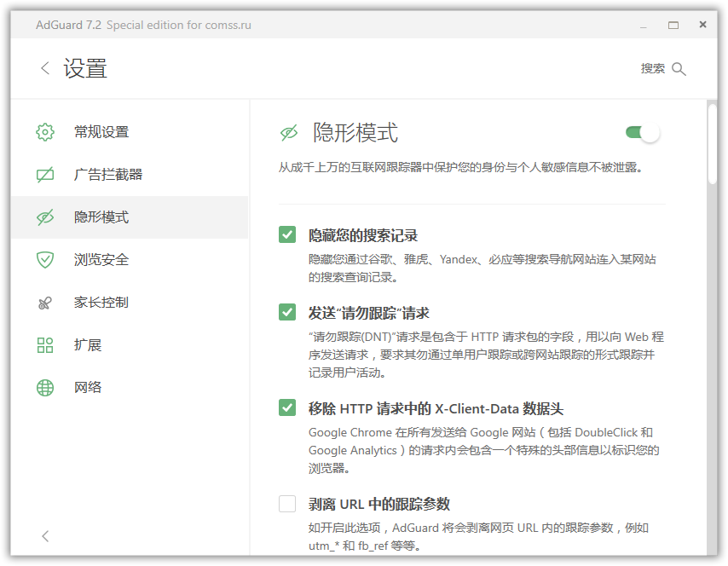The height and width of the screenshot is (566, 728).
Task: Collapse sidebar with bottom-left chevron
Action: tap(45, 536)
